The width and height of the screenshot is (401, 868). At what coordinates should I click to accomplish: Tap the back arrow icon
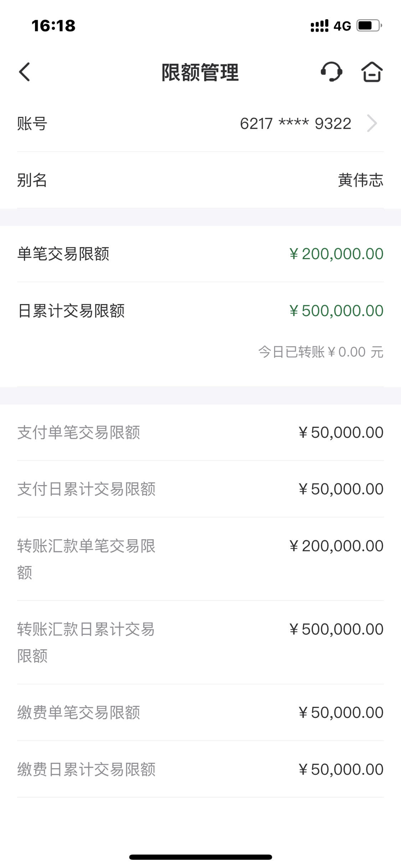click(24, 72)
